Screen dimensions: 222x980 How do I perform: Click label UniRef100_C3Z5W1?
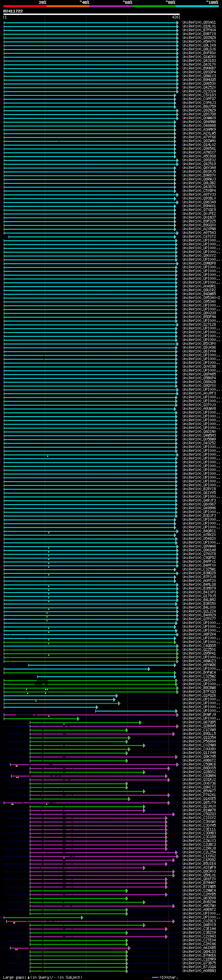(x=199, y=569)
